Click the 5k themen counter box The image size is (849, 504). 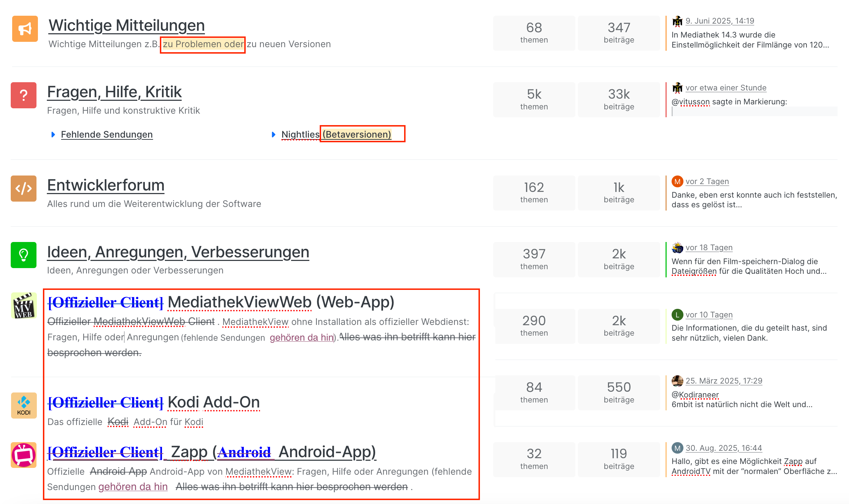(534, 99)
